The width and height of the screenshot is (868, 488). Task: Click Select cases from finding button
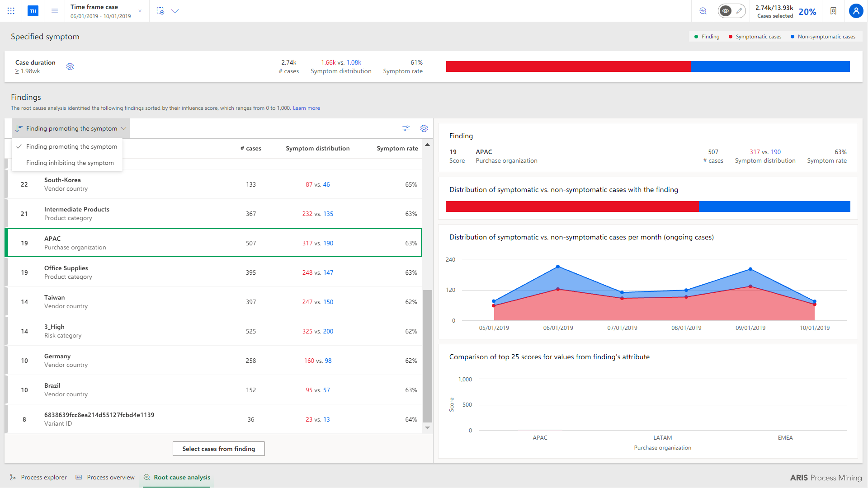(x=219, y=449)
